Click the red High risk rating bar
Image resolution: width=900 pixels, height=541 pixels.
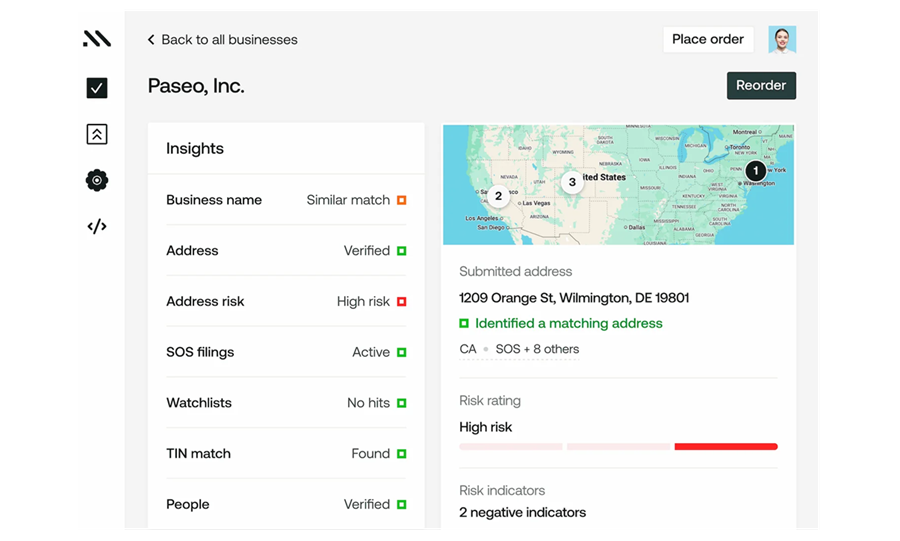pos(726,447)
